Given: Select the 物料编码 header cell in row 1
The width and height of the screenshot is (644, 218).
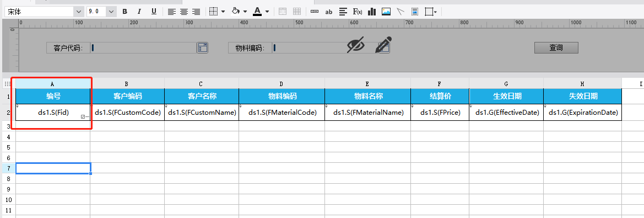Looking at the screenshot, I should click(282, 96).
